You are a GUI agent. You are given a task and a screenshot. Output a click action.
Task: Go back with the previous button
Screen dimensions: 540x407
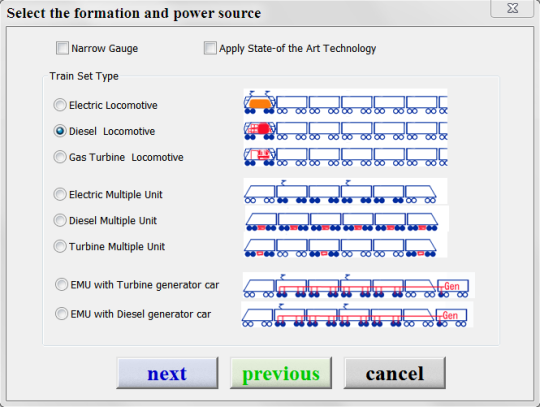coord(281,373)
